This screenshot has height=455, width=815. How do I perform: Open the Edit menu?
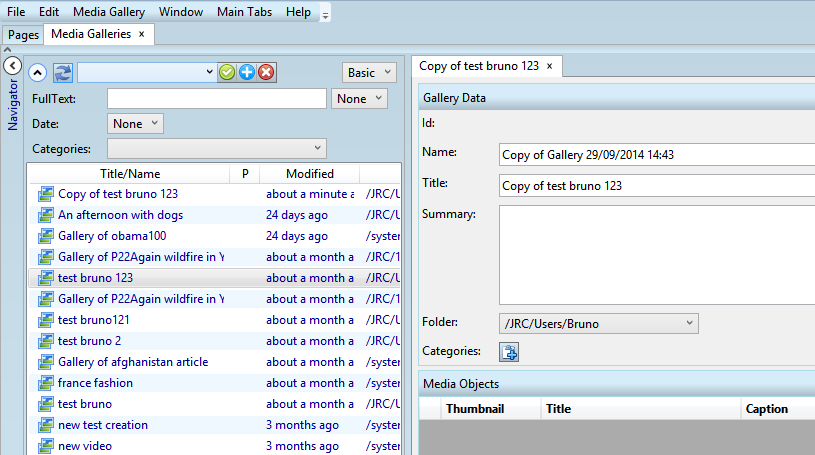click(x=49, y=11)
